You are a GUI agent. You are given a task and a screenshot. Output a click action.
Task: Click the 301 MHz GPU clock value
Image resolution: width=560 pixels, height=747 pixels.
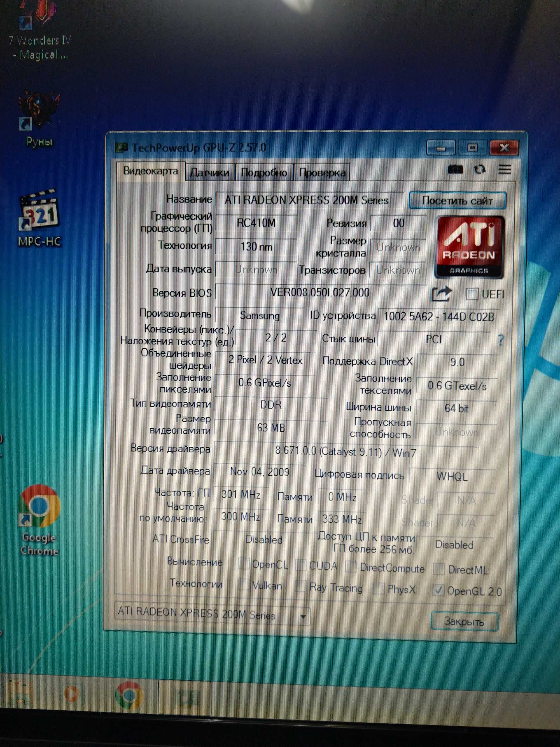point(241,495)
